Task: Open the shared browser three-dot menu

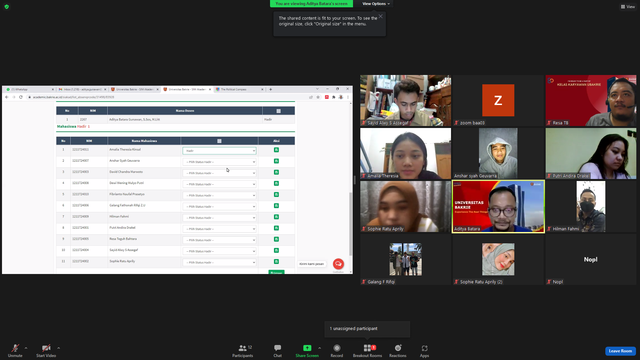Action: pyautogui.click(x=348, y=97)
